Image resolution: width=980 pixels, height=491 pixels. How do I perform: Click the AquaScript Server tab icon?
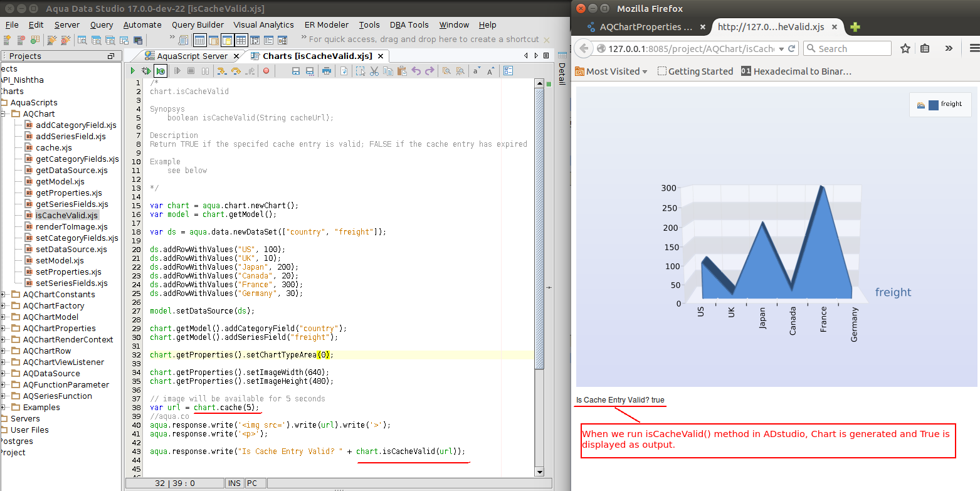coord(149,56)
